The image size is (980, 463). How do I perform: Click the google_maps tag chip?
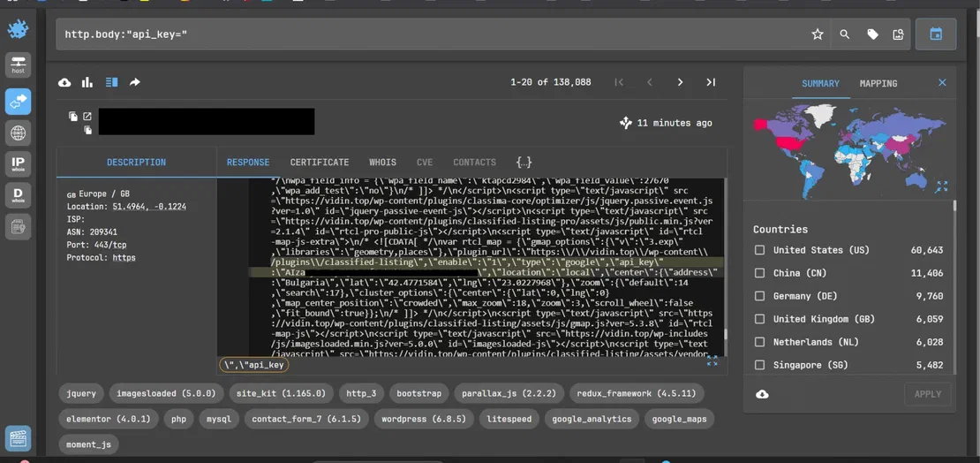click(x=679, y=419)
